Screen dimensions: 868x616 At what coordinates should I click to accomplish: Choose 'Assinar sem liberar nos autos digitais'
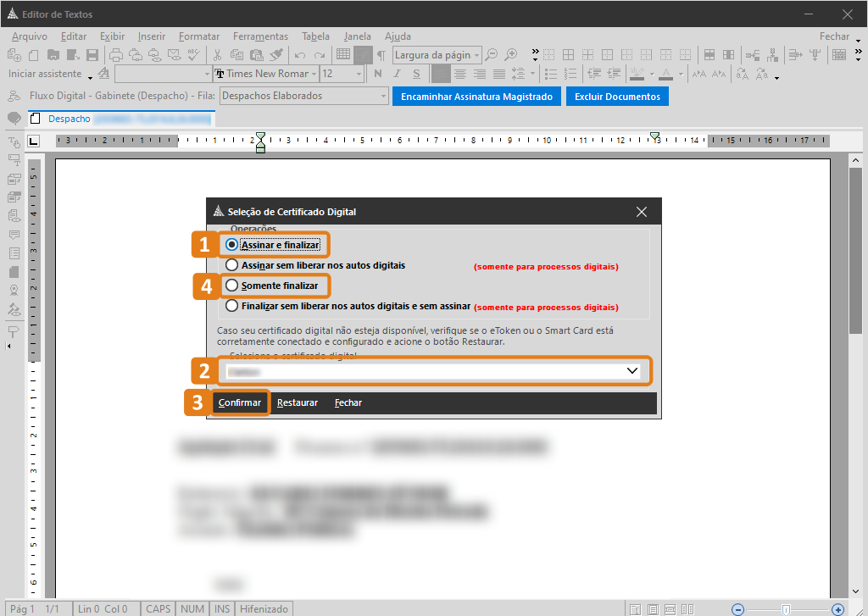pyautogui.click(x=232, y=265)
